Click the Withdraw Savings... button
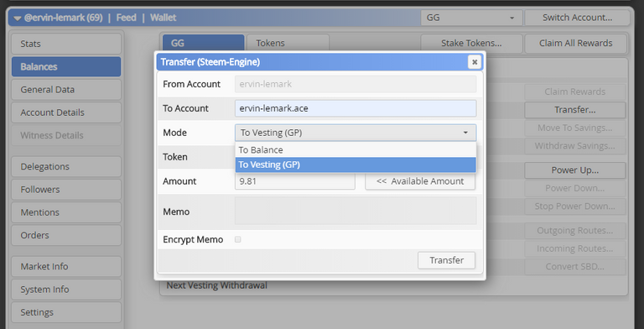The height and width of the screenshot is (329, 644). [575, 146]
